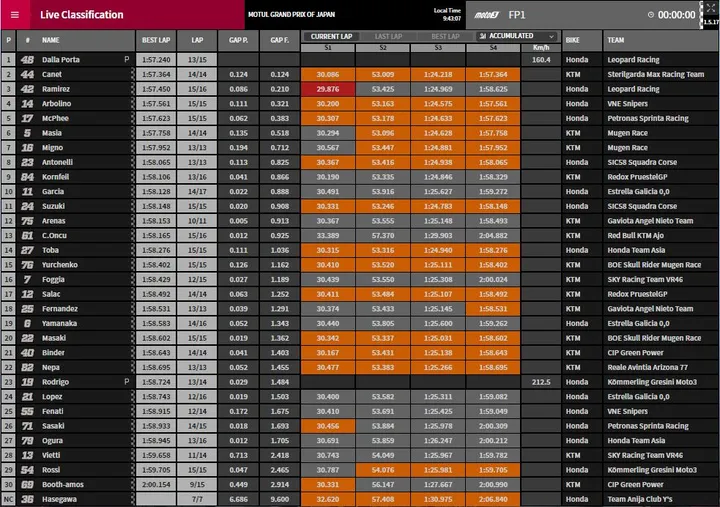Click the stopwatch icon beside ACCUMULATED

[483, 36]
